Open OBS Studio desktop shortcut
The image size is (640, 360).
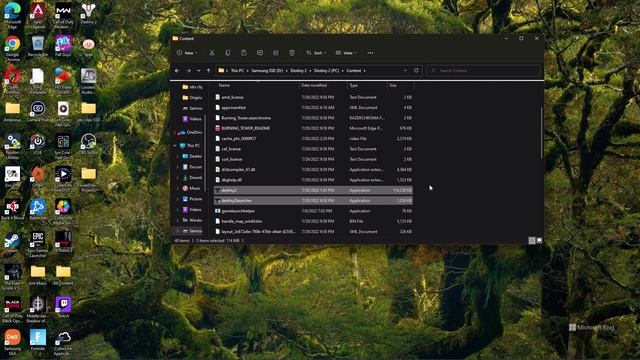pos(88,144)
